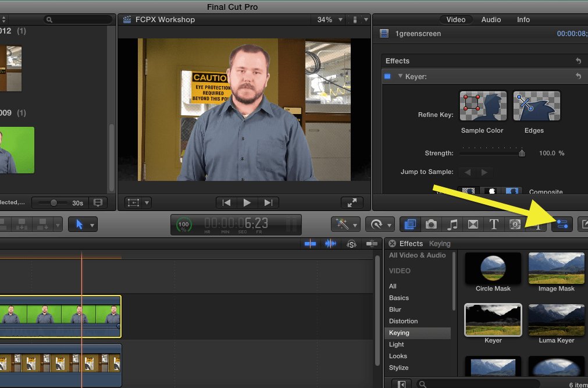Toggle the Keyer effect enable checkbox
Screen dimensions: 588x388
tap(388, 76)
